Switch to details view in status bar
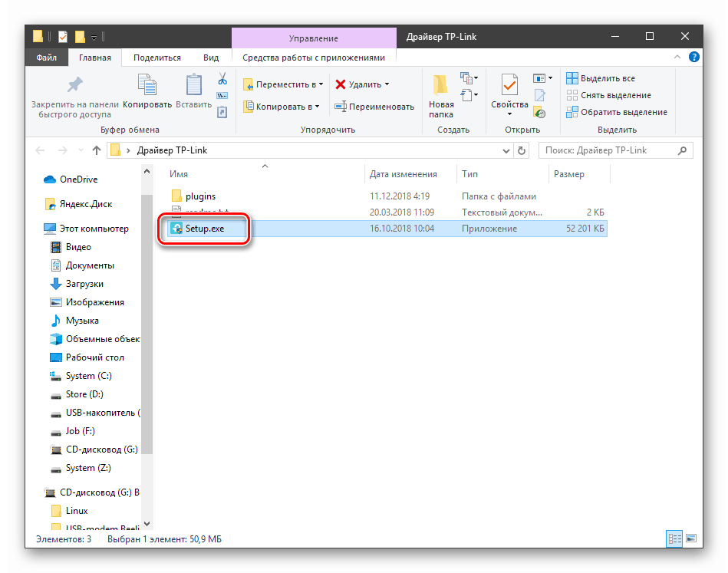 click(674, 538)
